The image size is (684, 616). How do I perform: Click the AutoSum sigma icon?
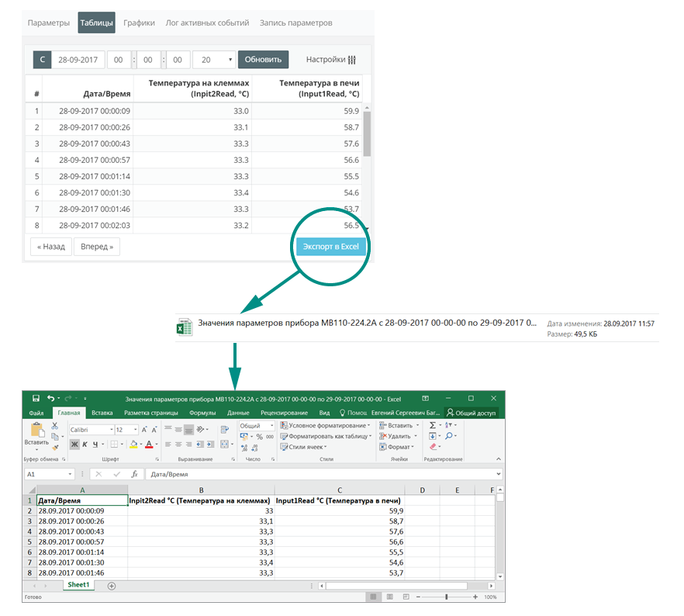click(433, 425)
